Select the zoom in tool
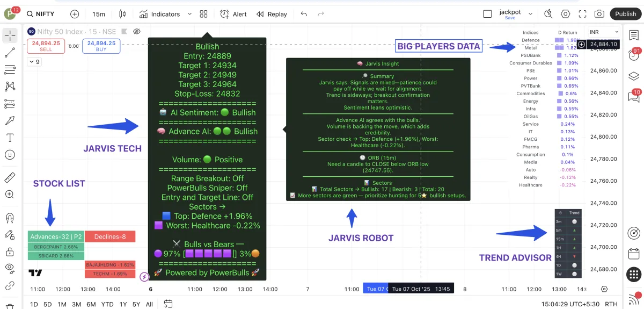This screenshot has width=644, height=309. coord(10,195)
